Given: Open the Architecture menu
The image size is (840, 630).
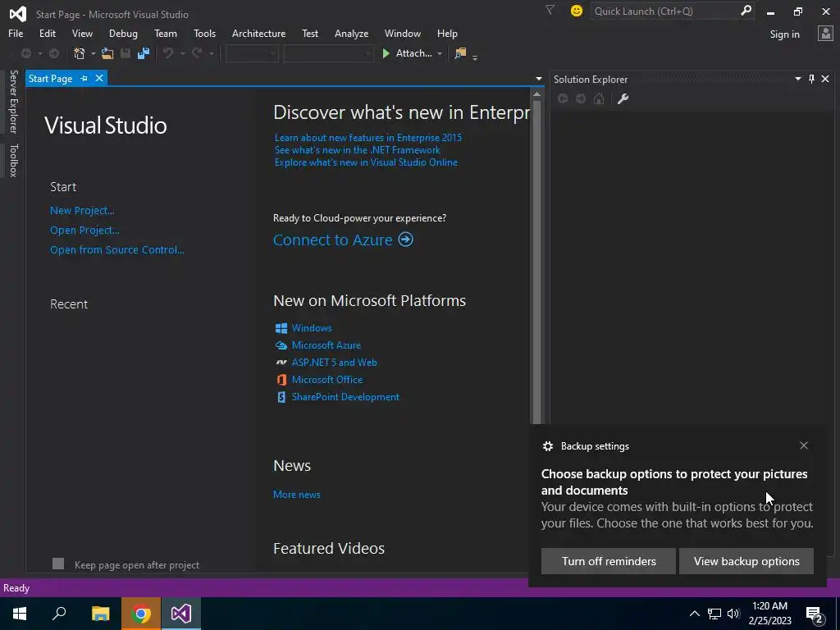Looking at the screenshot, I should pyautogui.click(x=258, y=33).
